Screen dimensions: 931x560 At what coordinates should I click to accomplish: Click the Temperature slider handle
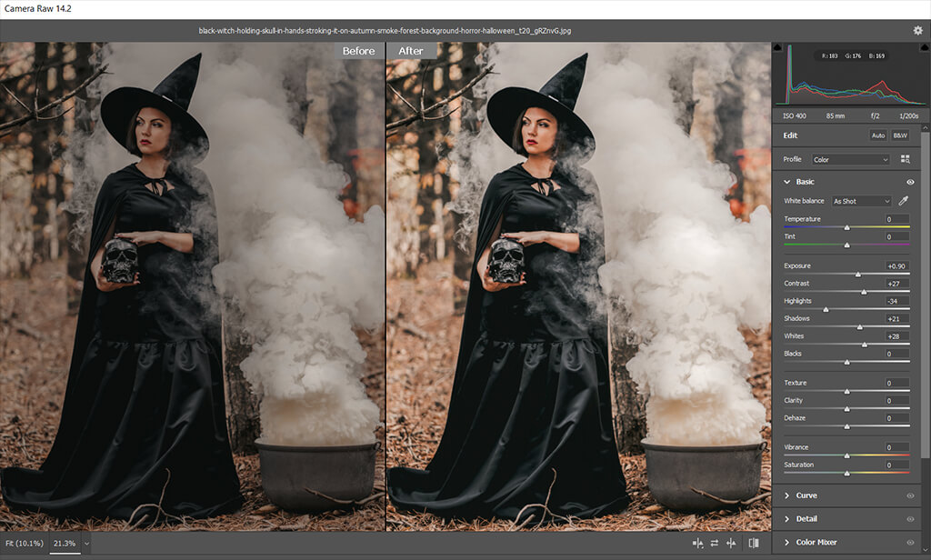(x=847, y=227)
